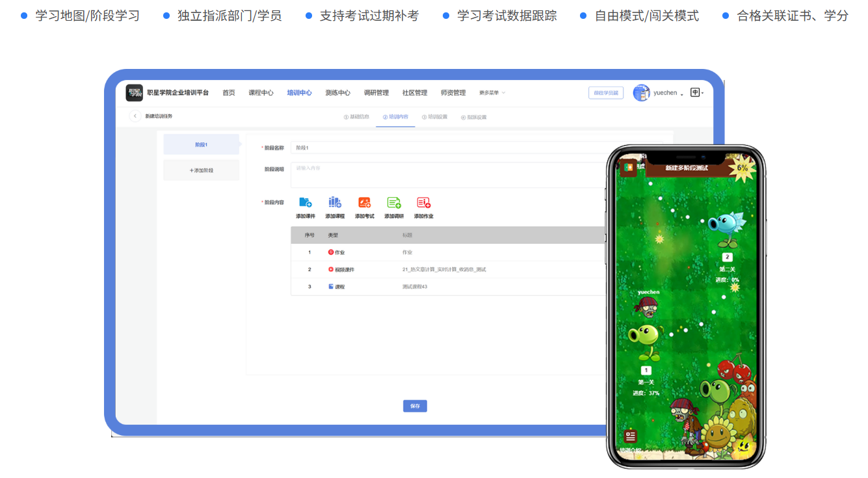Viewport: 868px width, 478px height.
Task: Focus the 阶段名称 input field
Action: [449, 148]
